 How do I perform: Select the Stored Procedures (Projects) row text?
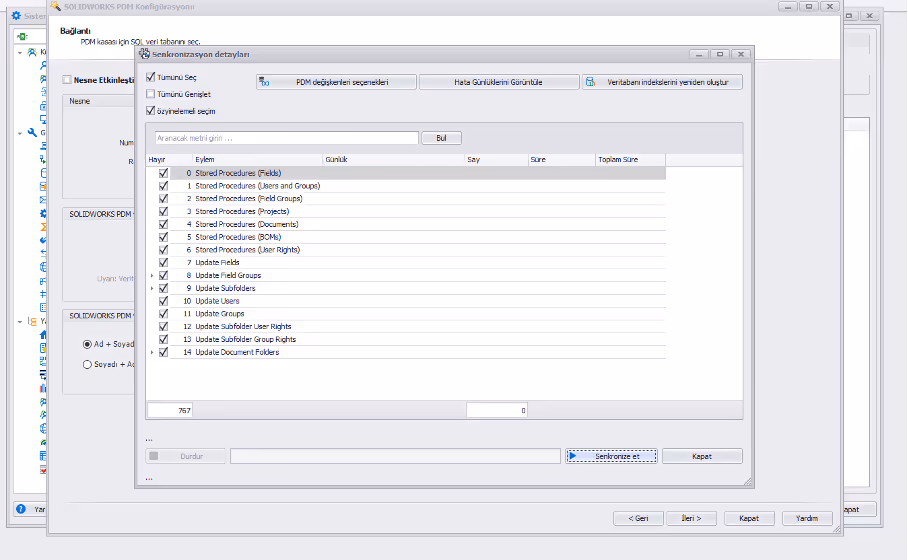point(242,211)
